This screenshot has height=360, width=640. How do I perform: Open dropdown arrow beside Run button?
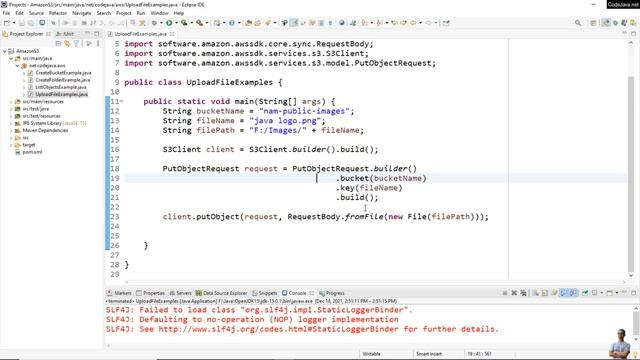(176, 23)
